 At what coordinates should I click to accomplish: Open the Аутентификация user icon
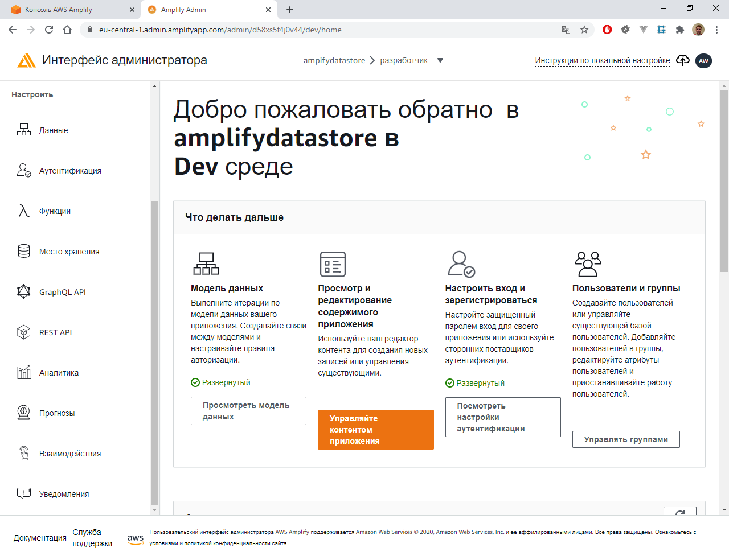[x=24, y=170]
